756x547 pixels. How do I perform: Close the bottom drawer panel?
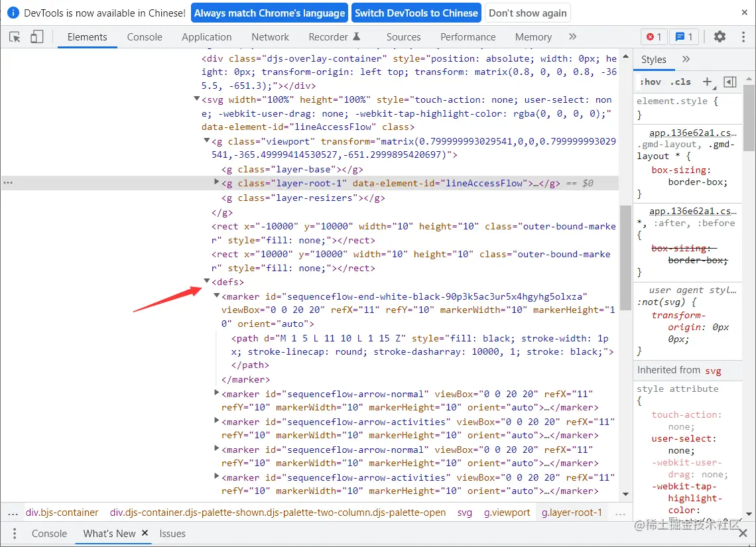tap(743, 533)
